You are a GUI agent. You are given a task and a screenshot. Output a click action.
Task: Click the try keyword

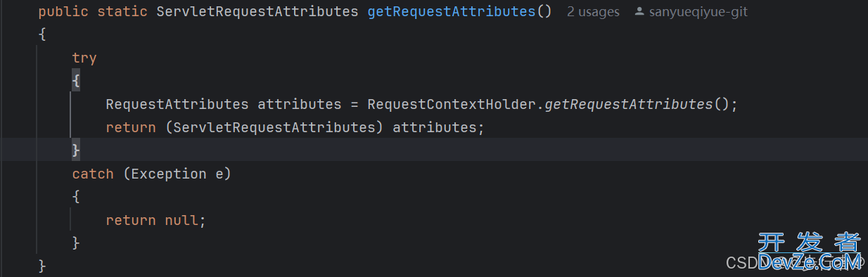coord(84,58)
